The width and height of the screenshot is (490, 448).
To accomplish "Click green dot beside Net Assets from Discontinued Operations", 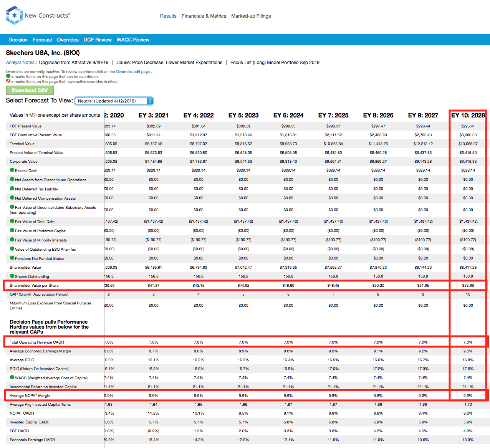I will tap(12, 179).
